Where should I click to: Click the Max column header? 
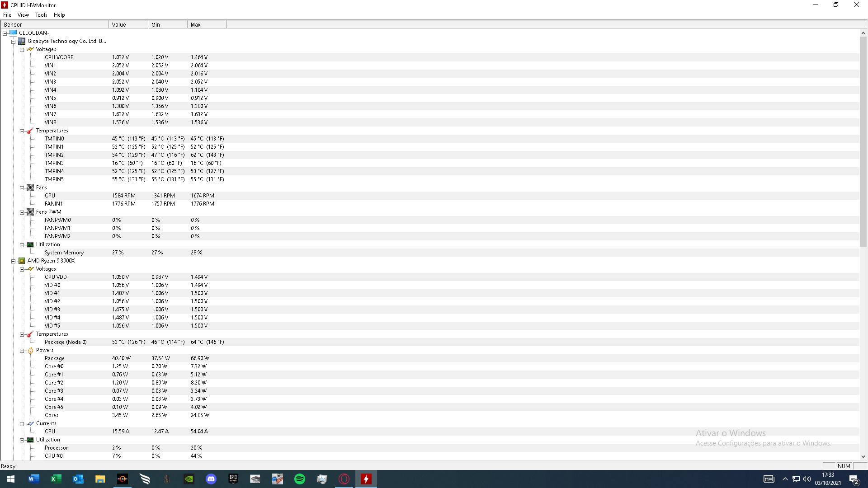tap(207, 24)
